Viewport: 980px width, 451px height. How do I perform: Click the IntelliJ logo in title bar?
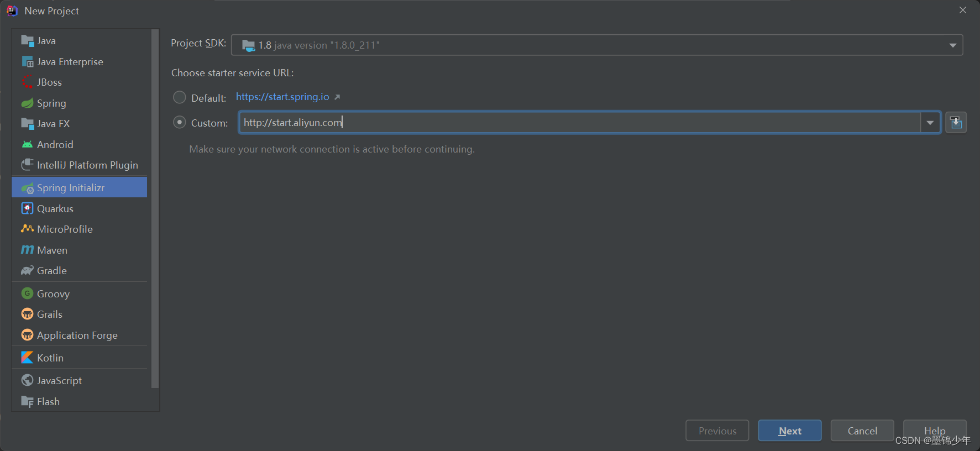coord(12,11)
